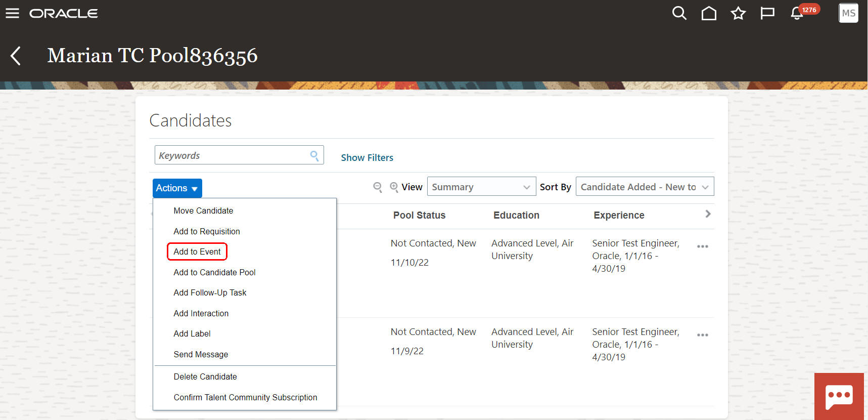Click the zoom in magnifier icon
The height and width of the screenshot is (420, 868).
click(x=394, y=187)
